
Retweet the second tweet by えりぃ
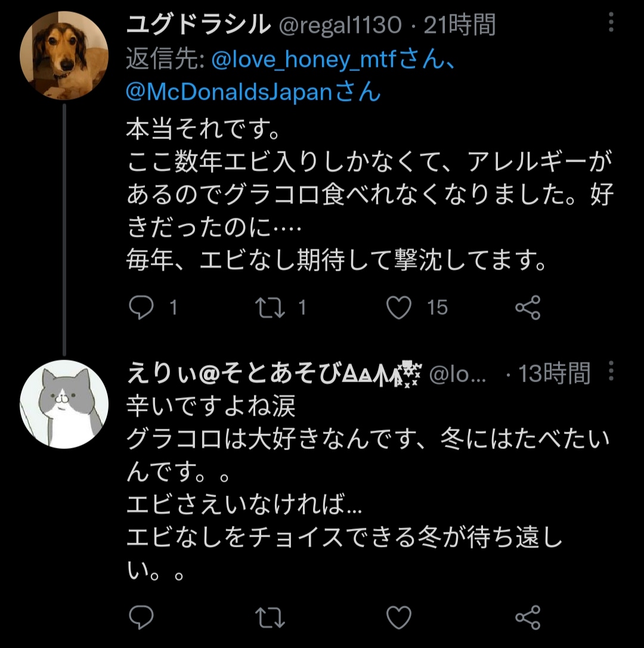point(270,616)
